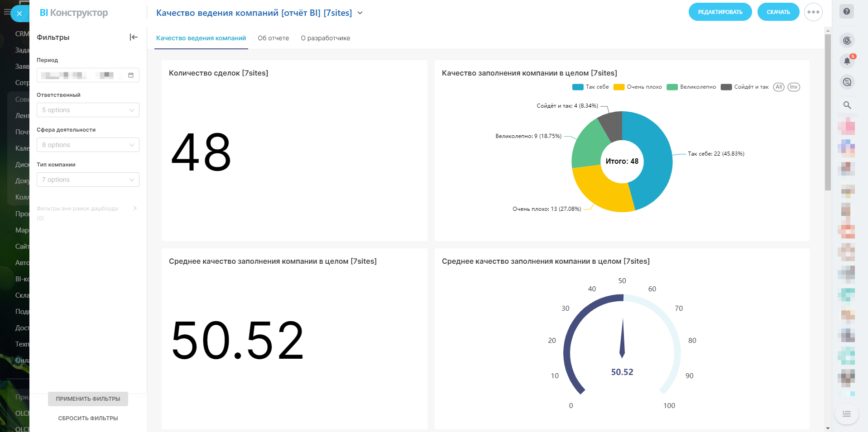
Task: Open the AI assistant icon below help
Action: click(x=847, y=41)
